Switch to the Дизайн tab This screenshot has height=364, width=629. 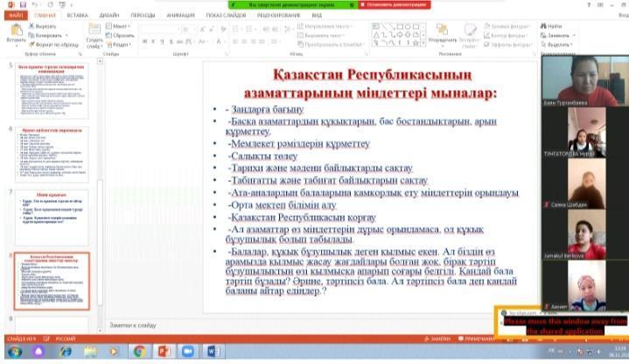pos(109,15)
